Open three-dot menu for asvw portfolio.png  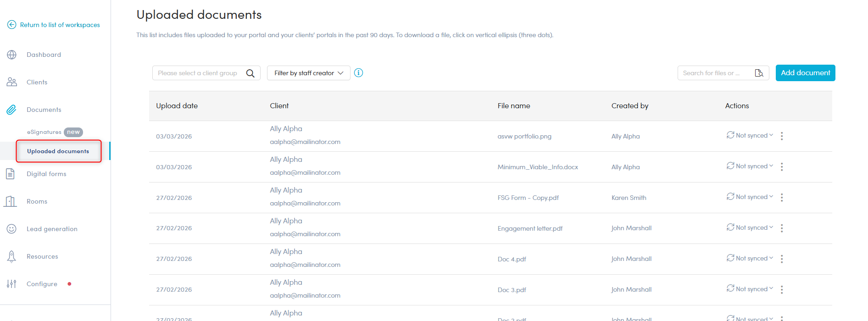click(782, 136)
